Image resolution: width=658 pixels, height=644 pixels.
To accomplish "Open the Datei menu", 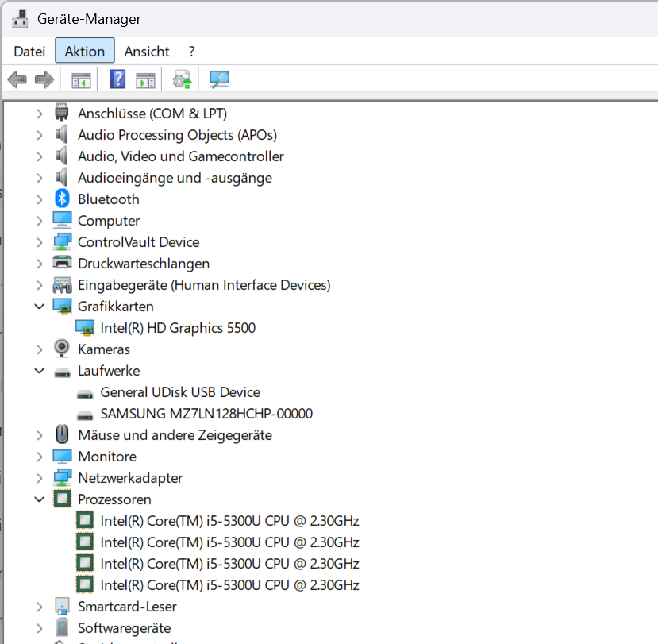I will (29, 51).
